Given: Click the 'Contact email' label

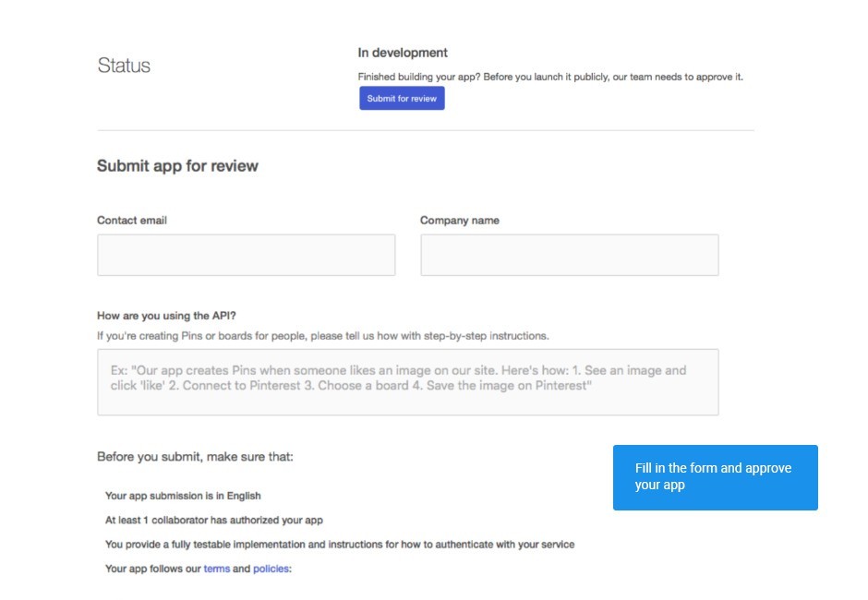Looking at the screenshot, I should [132, 221].
